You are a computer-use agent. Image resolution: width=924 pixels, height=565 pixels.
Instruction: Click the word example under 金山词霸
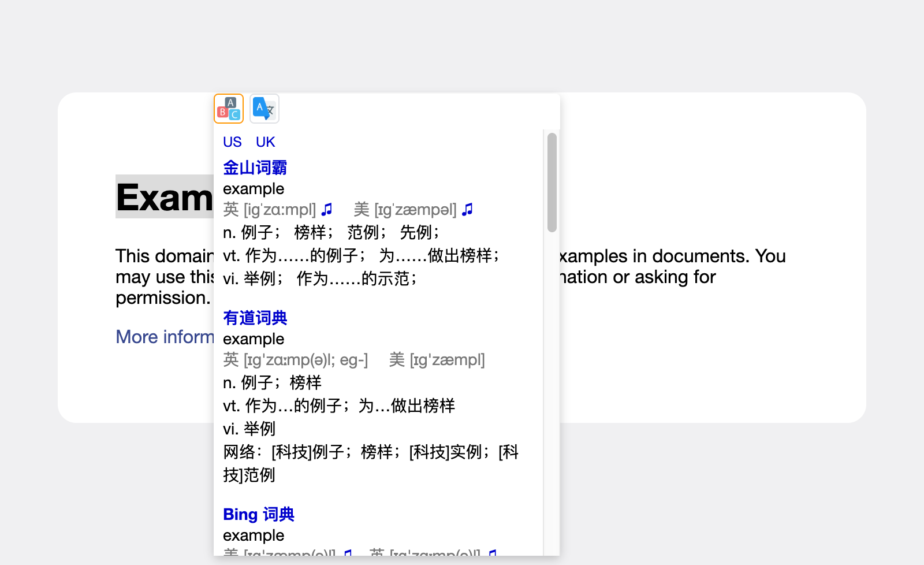pos(254,189)
